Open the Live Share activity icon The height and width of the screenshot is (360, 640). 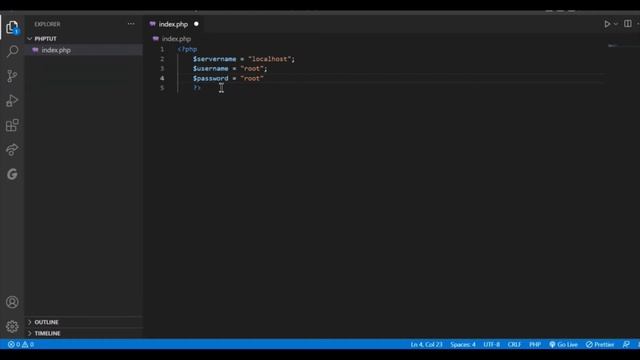coord(12,149)
